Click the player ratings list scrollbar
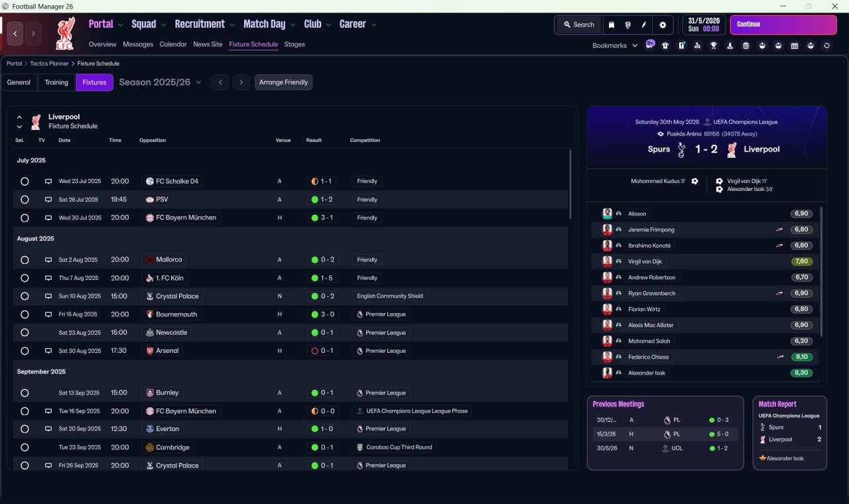849x504 pixels. coord(822,271)
